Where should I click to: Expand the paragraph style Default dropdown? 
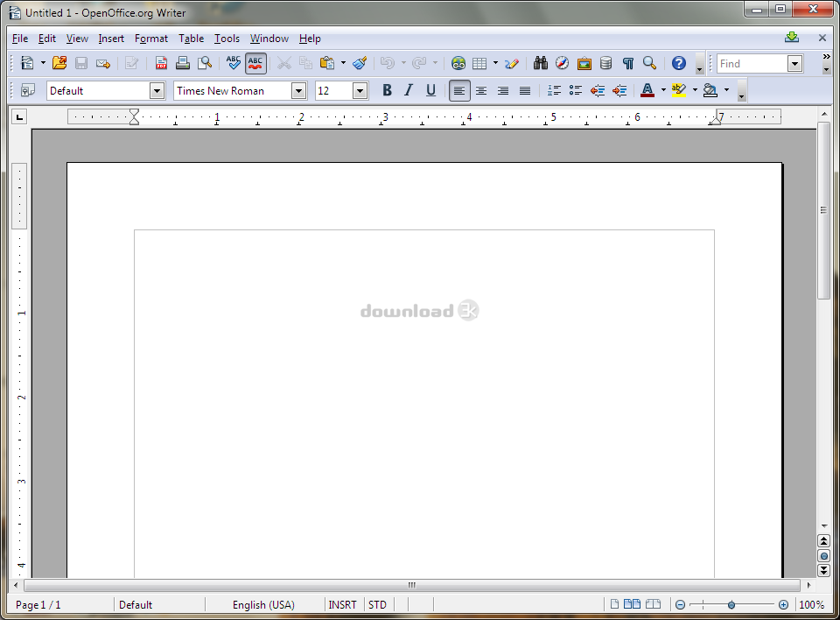pos(157,90)
